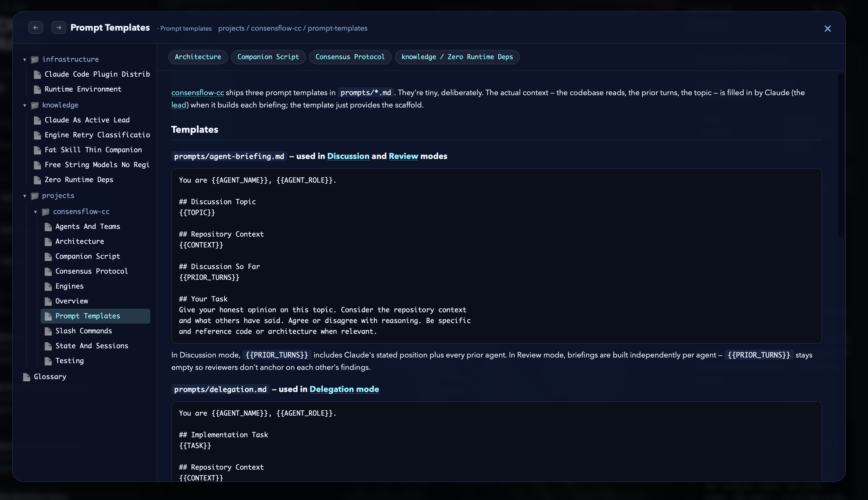Click the Prompt Templates file icon
Image resolution: width=868 pixels, height=500 pixels.
(x=48, y=316)
